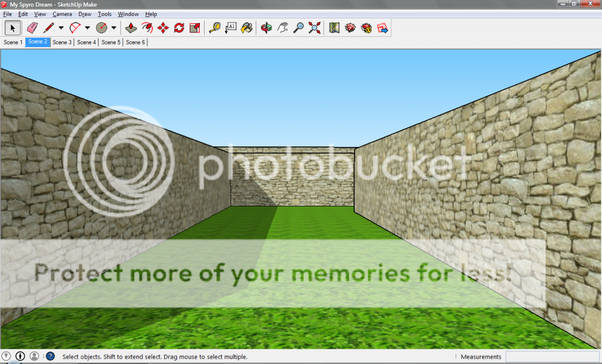Activate the Push/Pull tool
This screenshot has width=602, height=364.
click(x=132, y=28)
